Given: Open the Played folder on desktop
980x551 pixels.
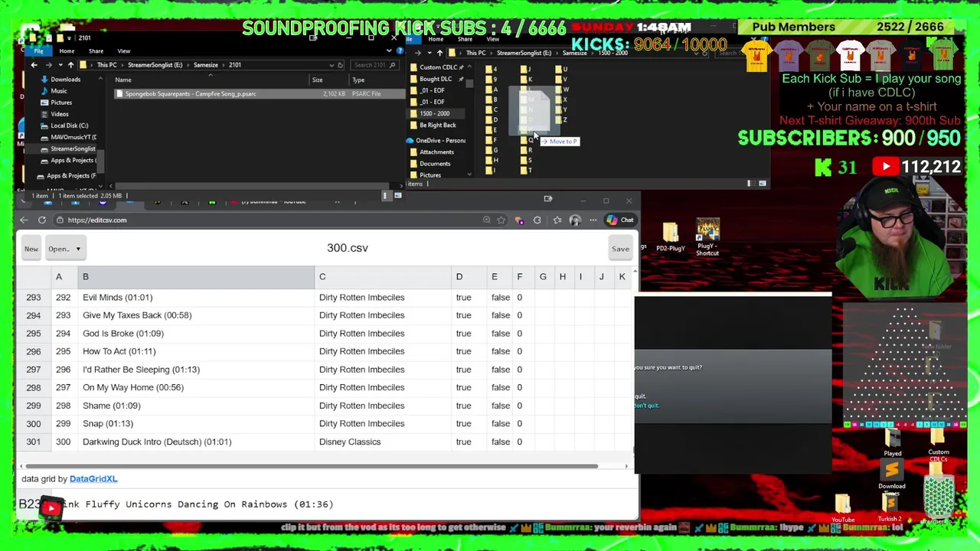Looking at the screenshot, I should pos(892,443).
